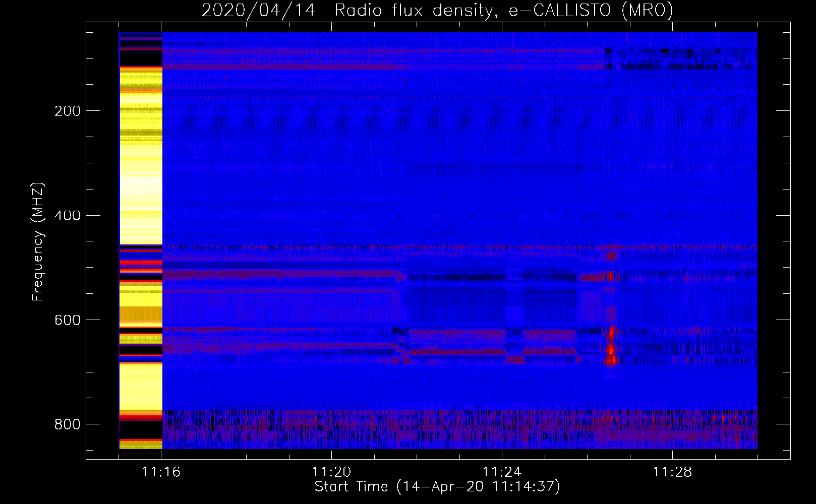Image resolution: width=816 pixels, height=504 pixels.
Task: Select the 'Frequency (MHZ)' axis label
Action: 38,242
